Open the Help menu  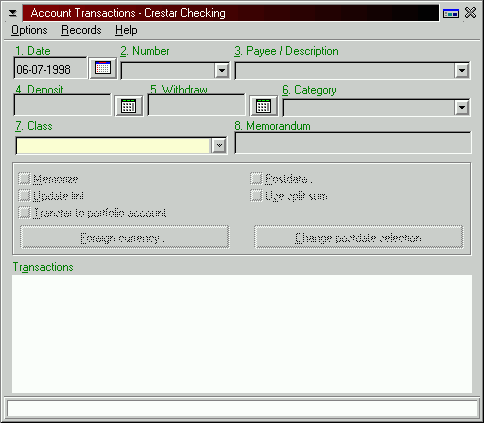(x=126, y=30)
